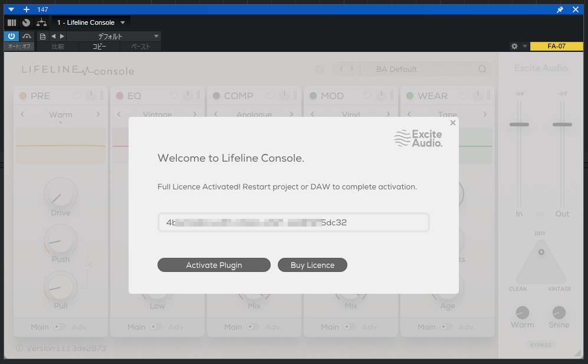Click the PRE module small level knob

91,96
